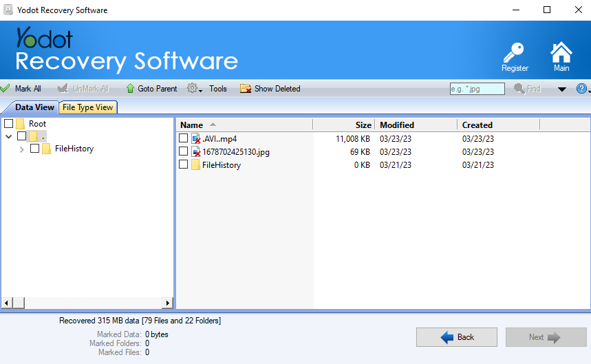Maximize the Yodot Recovery Software window
The width and height of the screenshot is (591, 364).
point(547,10)
